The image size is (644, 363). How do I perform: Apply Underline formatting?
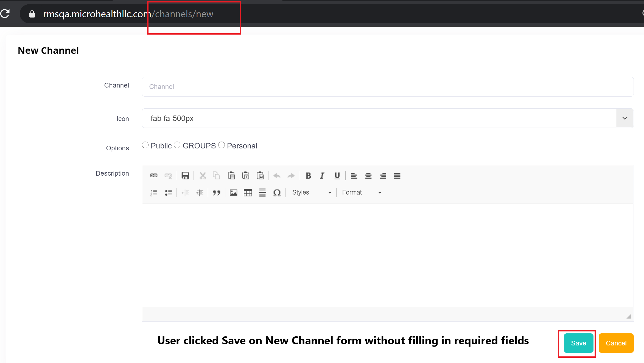coord(337,176)
